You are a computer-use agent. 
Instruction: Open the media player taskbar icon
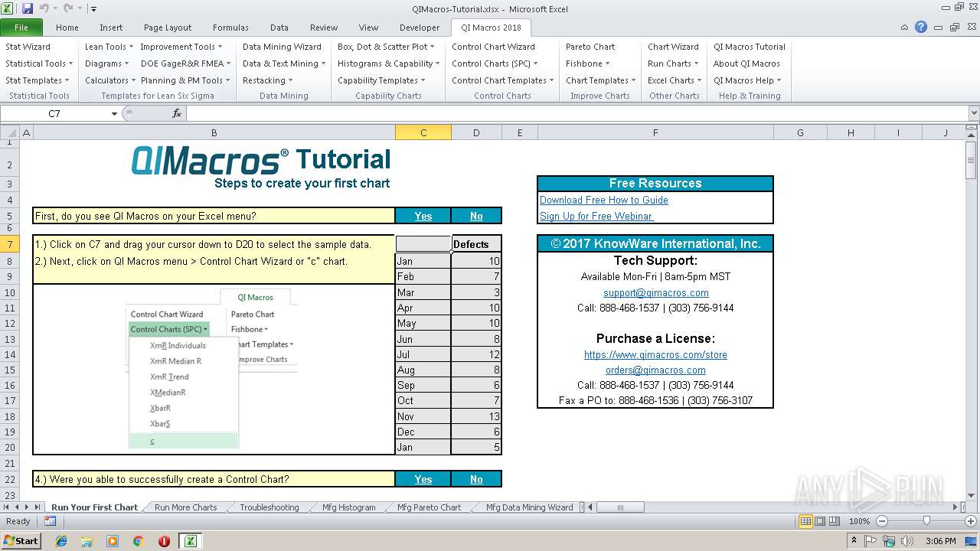113,541
